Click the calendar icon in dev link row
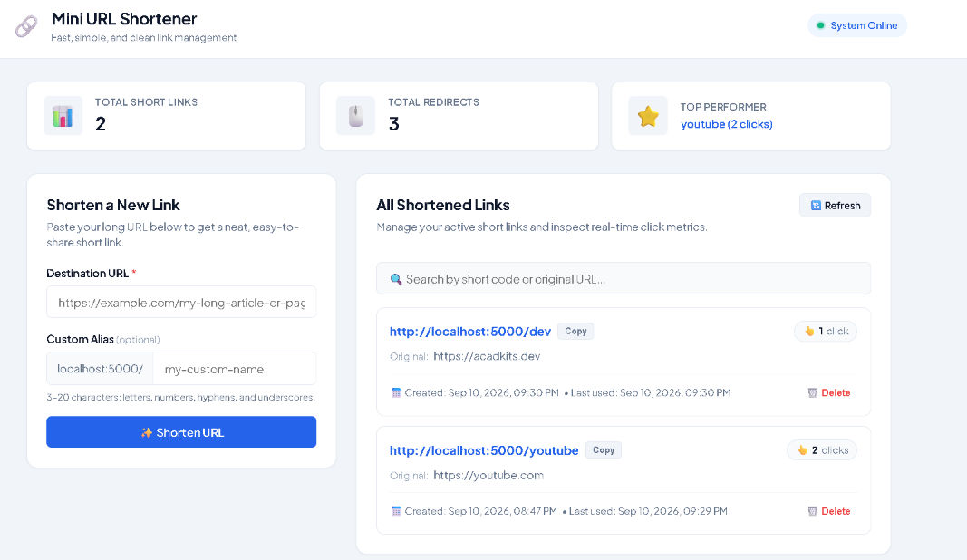 pos(396,393)
